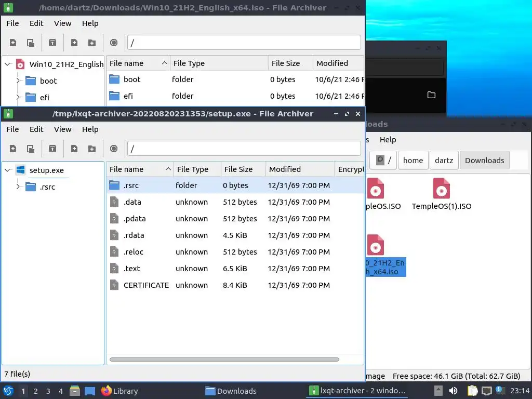The height and width of the screenshot is (399, 532).
Task: Click path field in setup.exe window
Action: pos(244,149)
